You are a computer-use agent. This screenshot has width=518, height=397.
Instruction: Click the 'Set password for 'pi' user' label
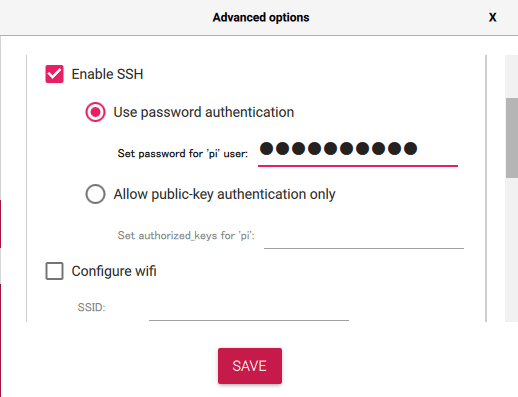tap(183, 154)
